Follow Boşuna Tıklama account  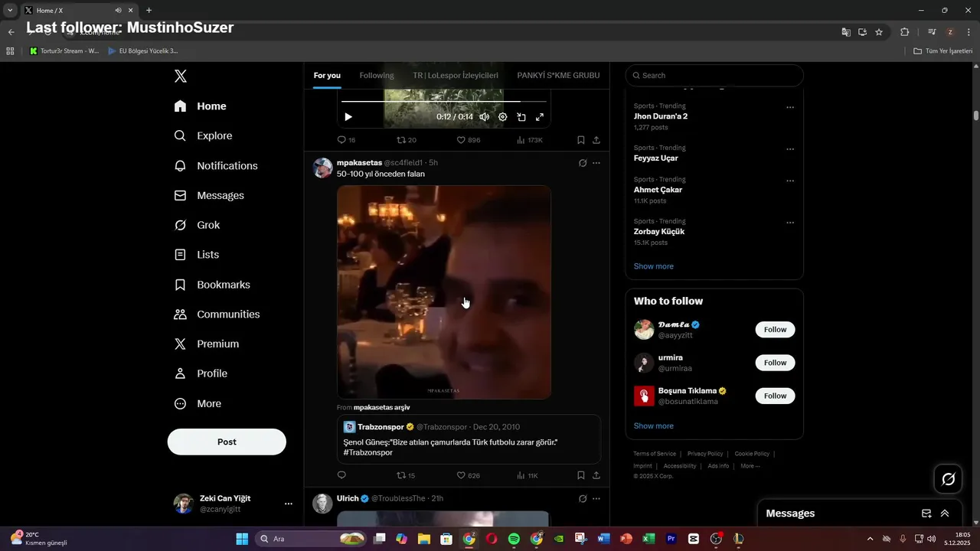(x=775, y=396)
